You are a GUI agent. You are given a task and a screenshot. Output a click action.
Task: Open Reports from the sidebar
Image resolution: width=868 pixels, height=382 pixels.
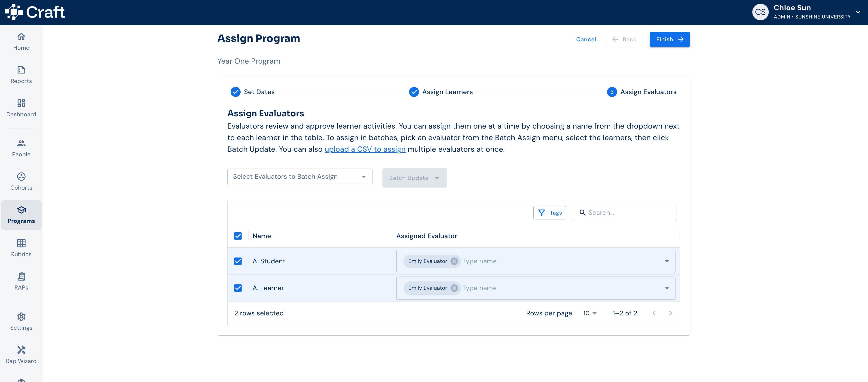[x=21, y=75]
